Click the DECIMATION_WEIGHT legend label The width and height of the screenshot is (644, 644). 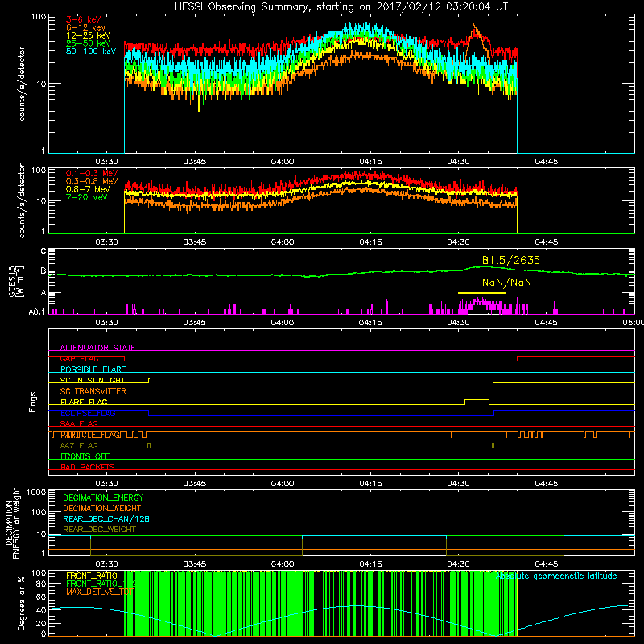point(102,508)
